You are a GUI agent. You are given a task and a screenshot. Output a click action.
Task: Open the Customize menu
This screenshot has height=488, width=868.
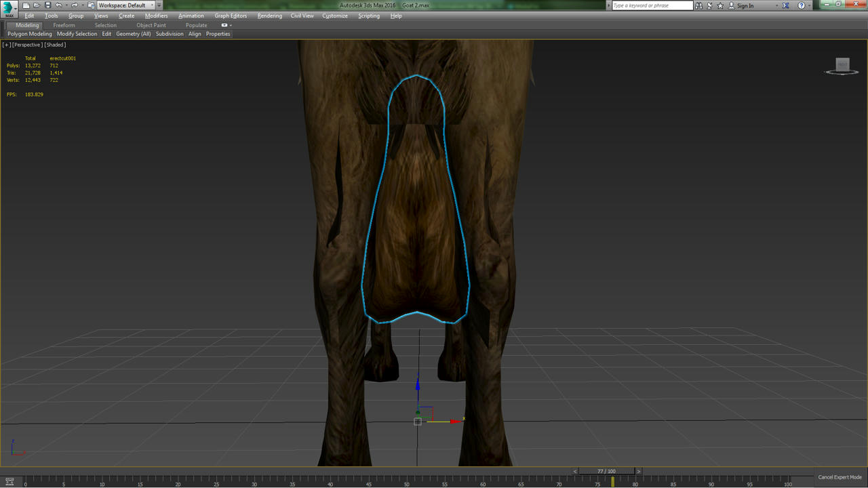pos(334,16)
